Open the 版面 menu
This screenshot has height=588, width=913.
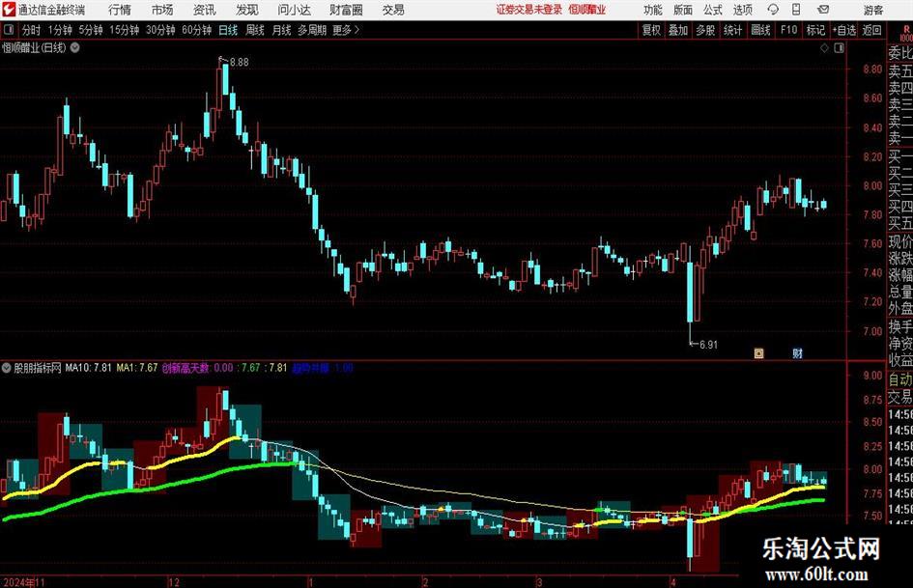(682, 10)
